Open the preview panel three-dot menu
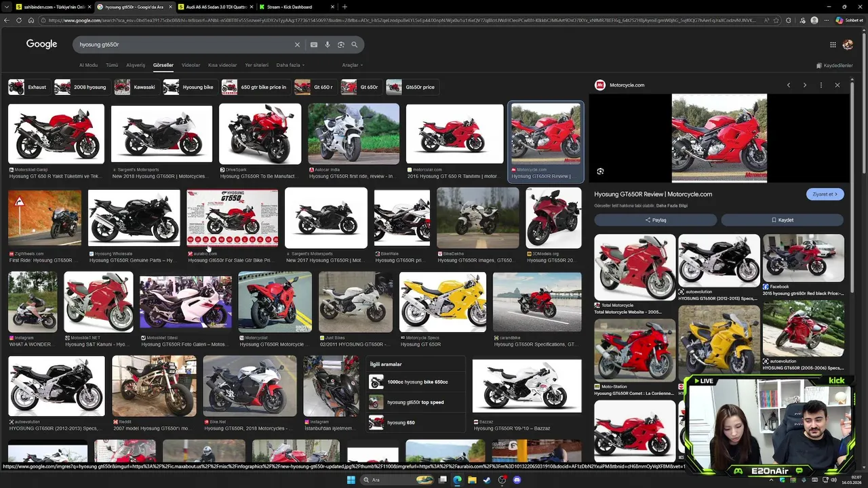Viewport: 868px width, 488px height. pos(821,85)
